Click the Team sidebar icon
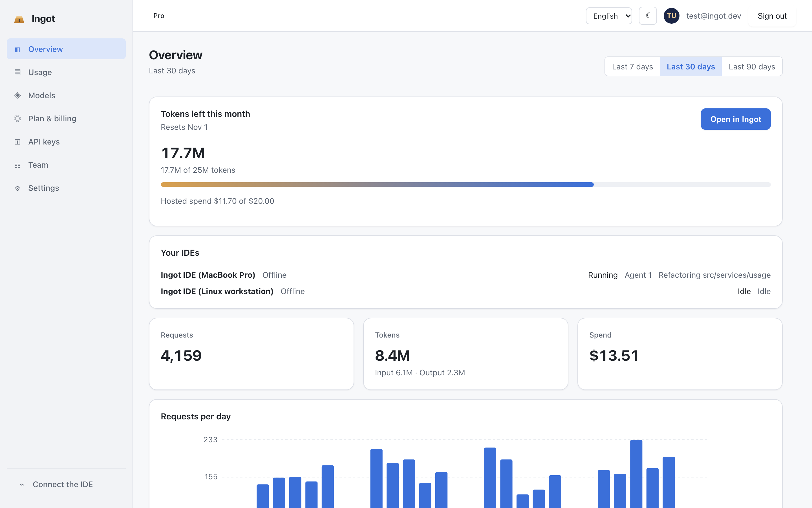The width and height of the screenshot is (812, 508). 17,165
